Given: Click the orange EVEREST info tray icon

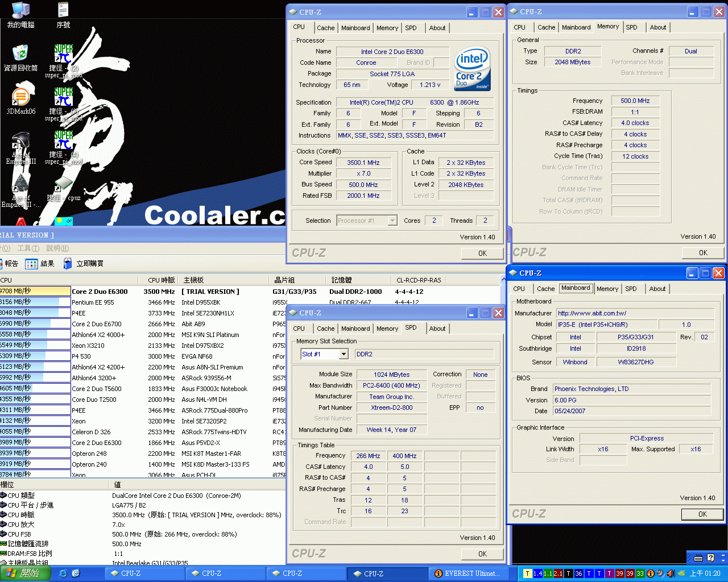Looking at the screenshot, I should (x=650, y=573).
